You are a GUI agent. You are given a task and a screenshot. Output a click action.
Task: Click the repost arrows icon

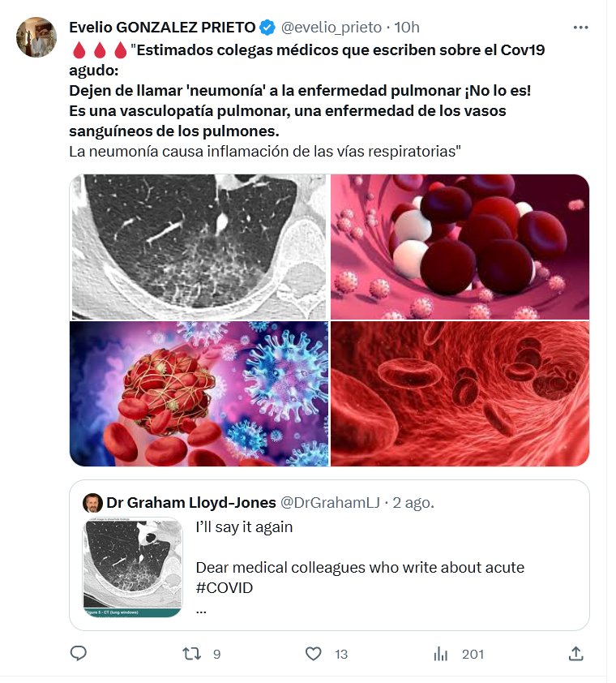tap(191, 653)
